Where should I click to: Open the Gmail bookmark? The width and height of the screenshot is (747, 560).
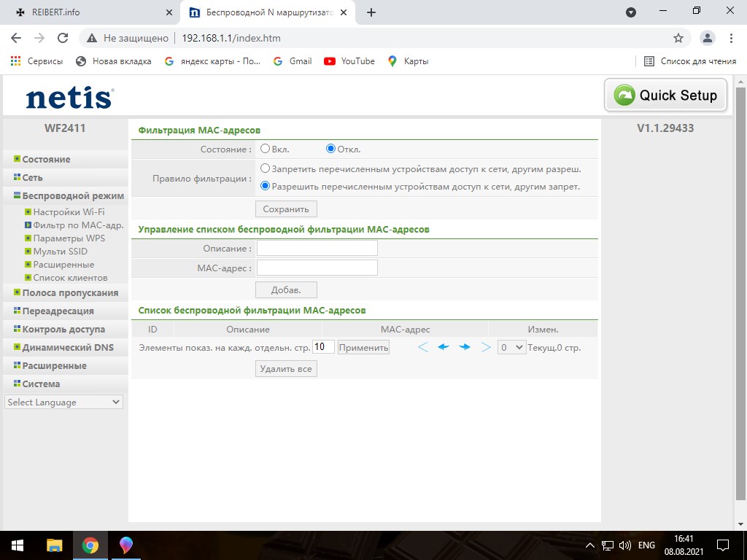[x=293, y=61]
